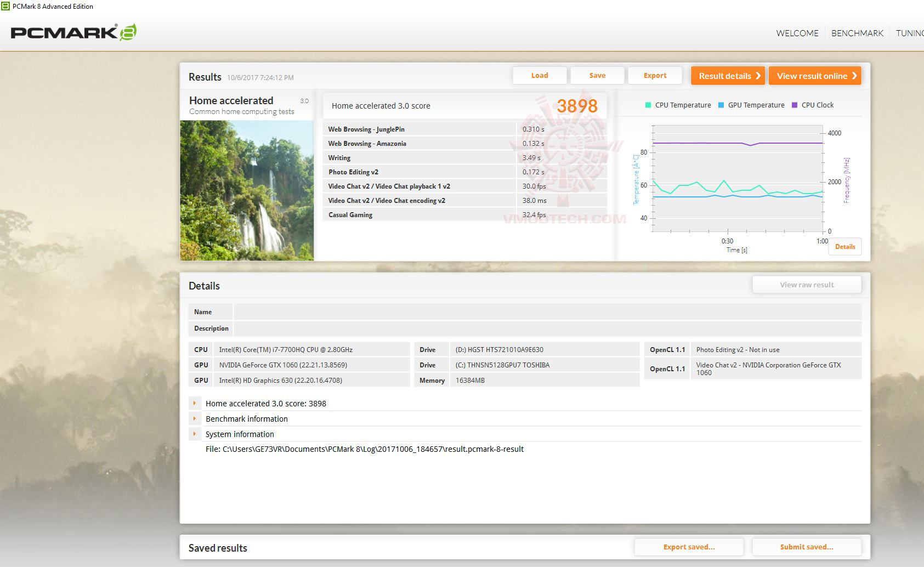Open the Tuning tab
The height and width of the screenshot is (567, 924).
click(910, 33)
